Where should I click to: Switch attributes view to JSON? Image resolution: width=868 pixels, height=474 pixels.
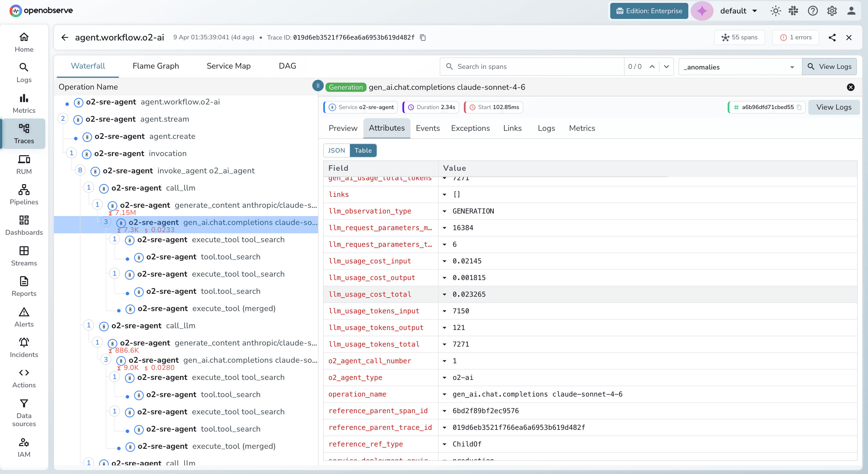tap(336, 151)
